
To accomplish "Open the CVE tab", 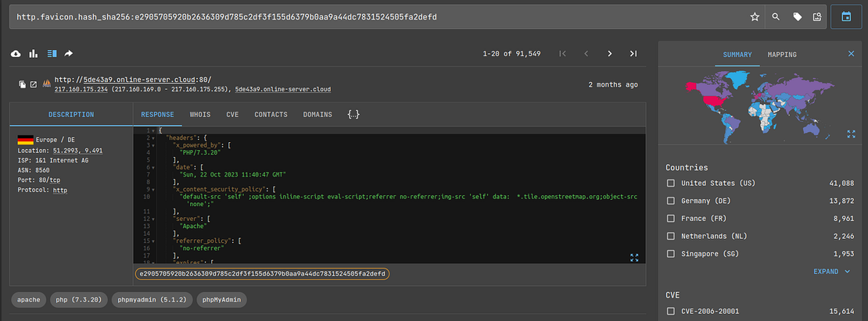I will click(232, 114).
